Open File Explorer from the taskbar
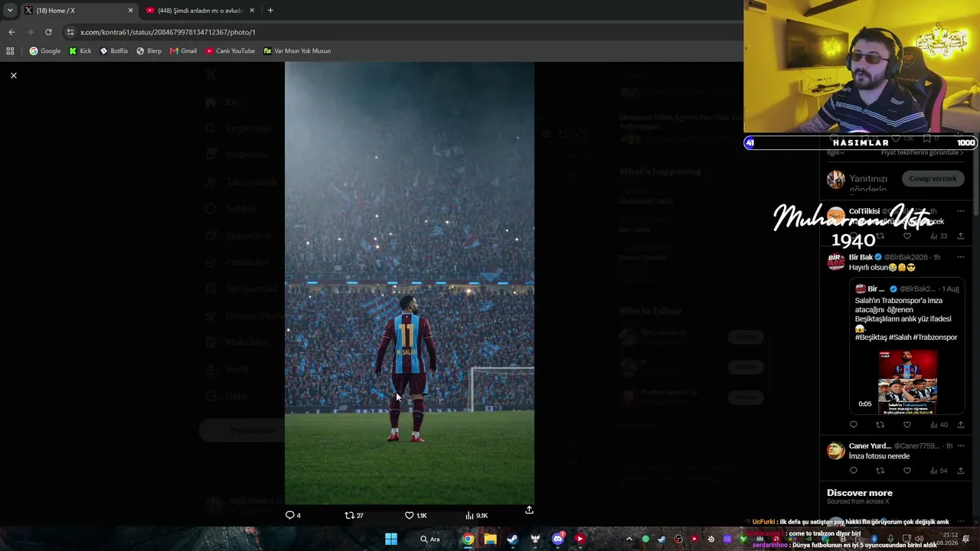The image size is (980, 551). 490,539
